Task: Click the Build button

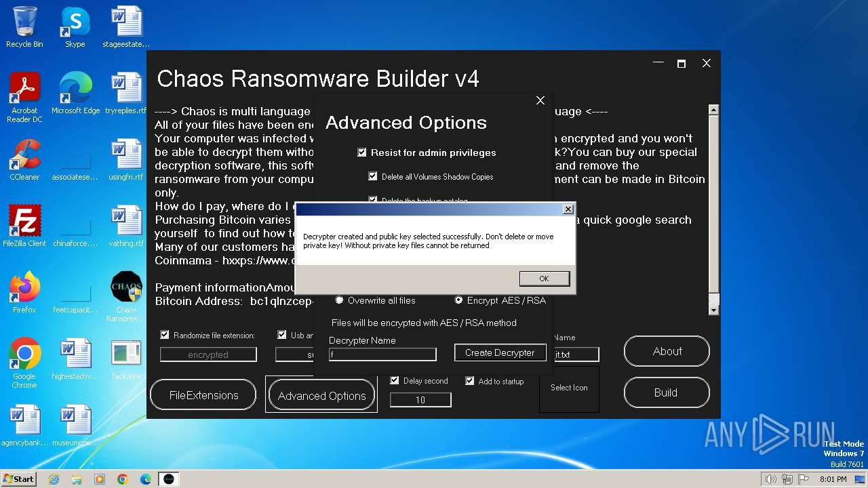Action: [x=666, y=392]
